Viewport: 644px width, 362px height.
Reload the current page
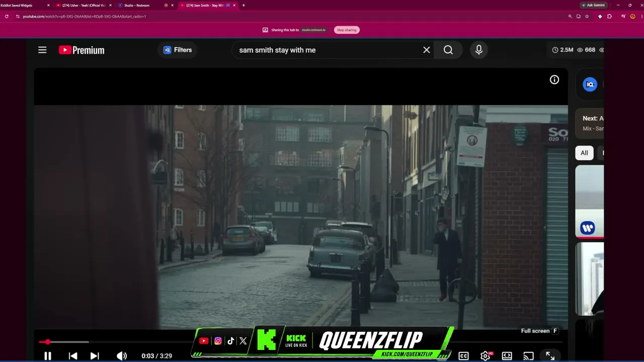pyautogui.click(x=7, y=16)
